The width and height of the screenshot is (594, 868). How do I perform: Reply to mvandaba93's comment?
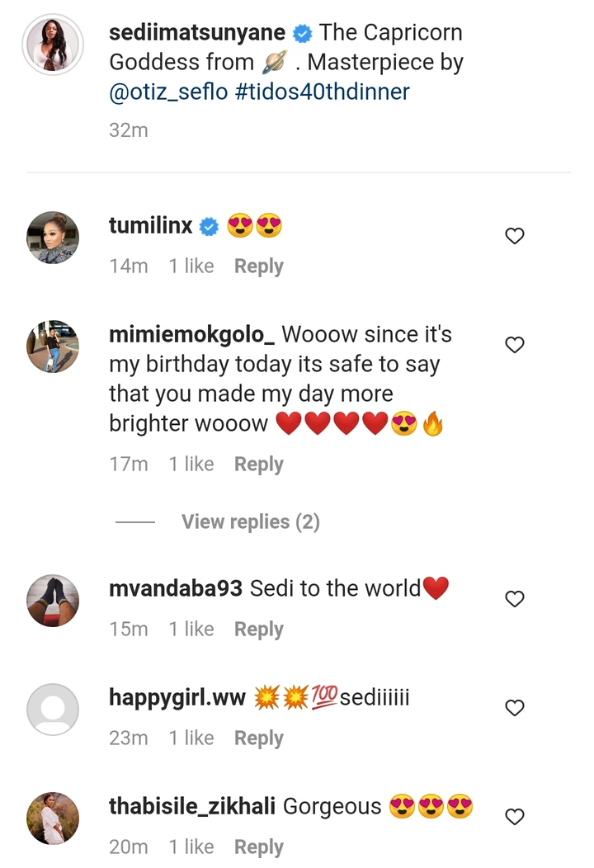tap(258, 630)
